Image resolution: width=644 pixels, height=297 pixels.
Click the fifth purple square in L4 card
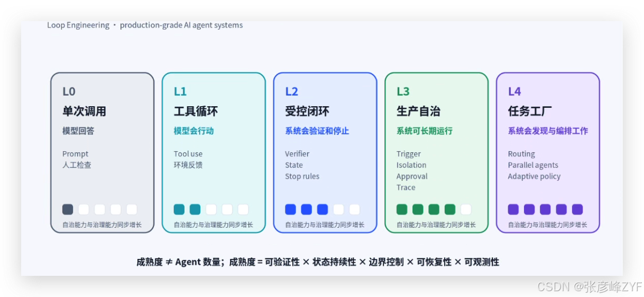[x=577, y=209]
